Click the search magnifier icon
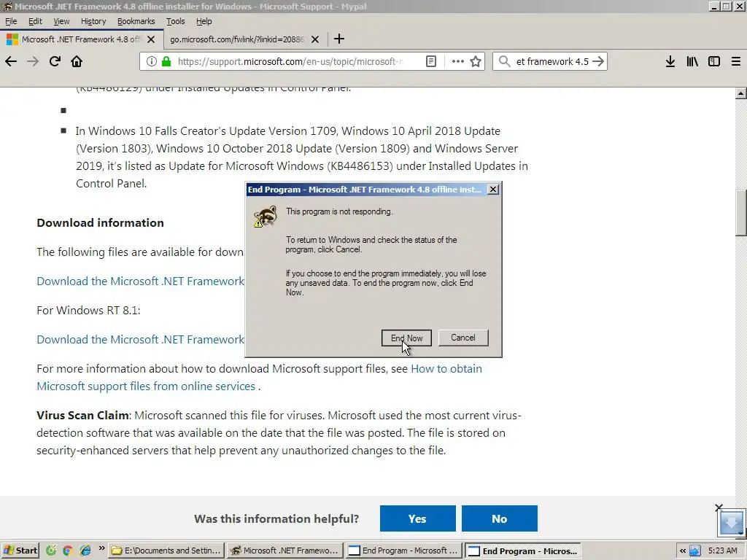Screen dimensions: 747x560 [x=504, y=61]
